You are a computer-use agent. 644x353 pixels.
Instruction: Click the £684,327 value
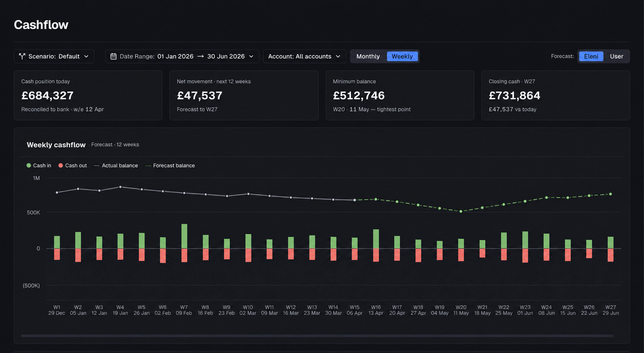pyautogui.click(x=48, y=95)
